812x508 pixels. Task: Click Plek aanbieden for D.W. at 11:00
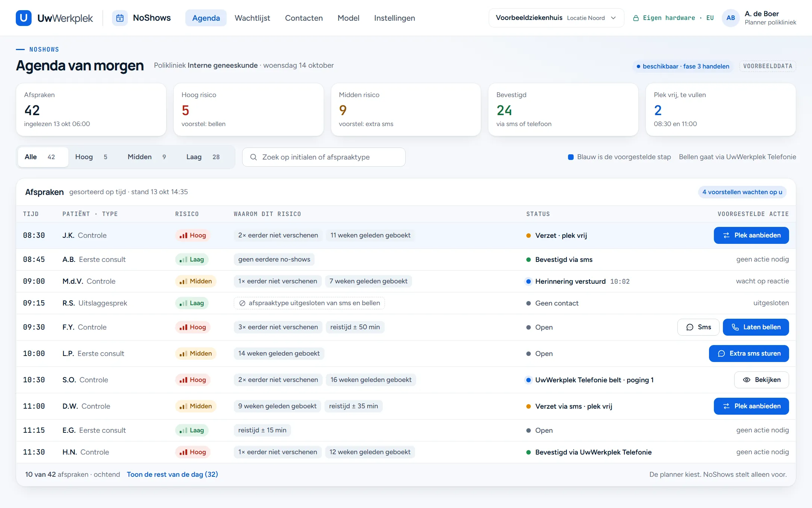coord(751,406)
